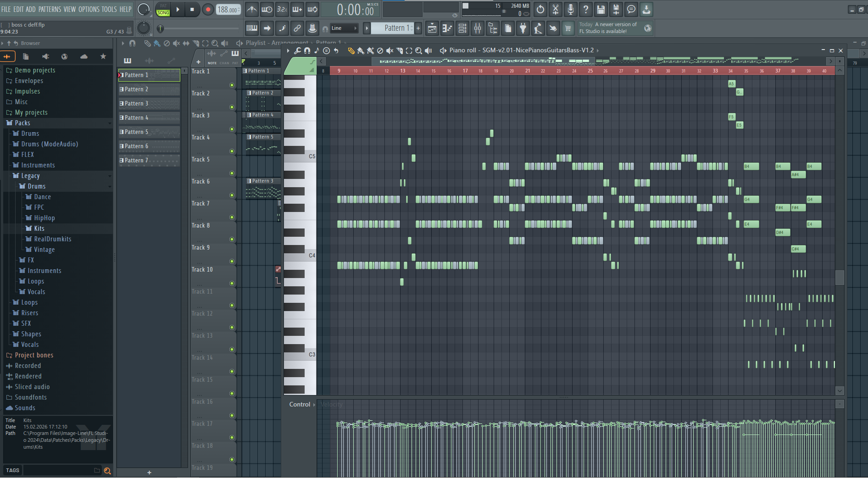Open the Control Velocity selector
The height and width of the screenshot is (479, 868).
(x=302, y=404)
